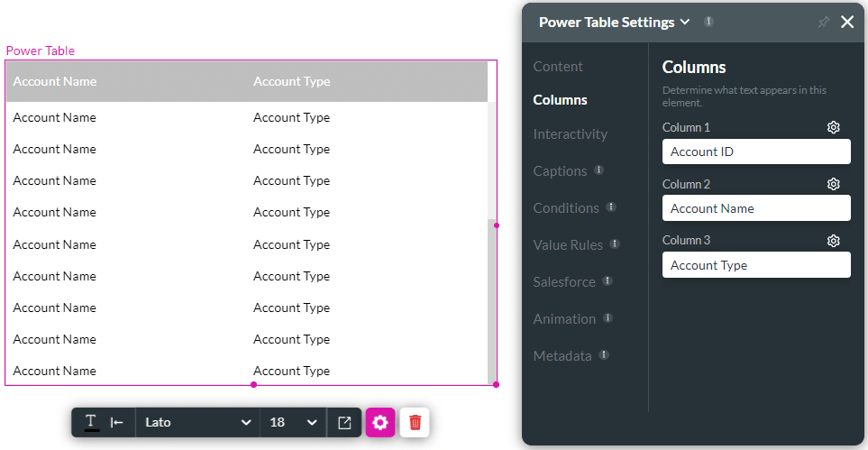Screen dimensions: 868x450
Task: Click info icon beside Captions
Action: 599,170
